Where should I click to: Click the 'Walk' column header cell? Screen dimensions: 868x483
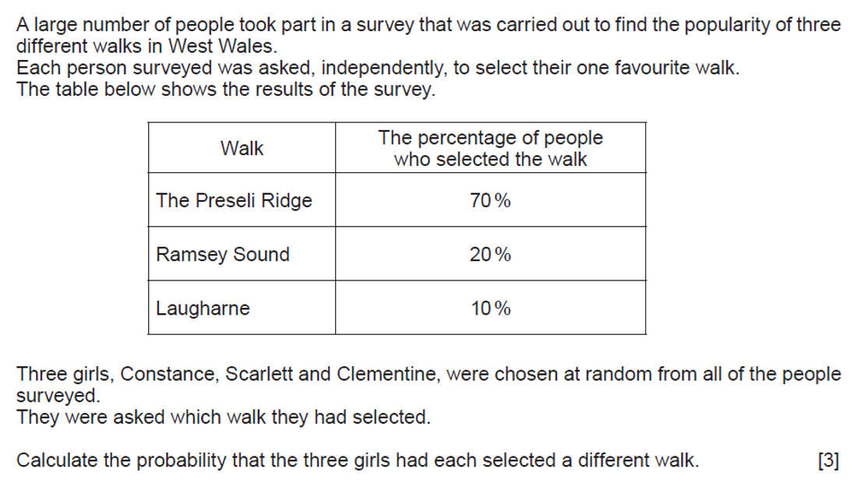click(242, 148)
